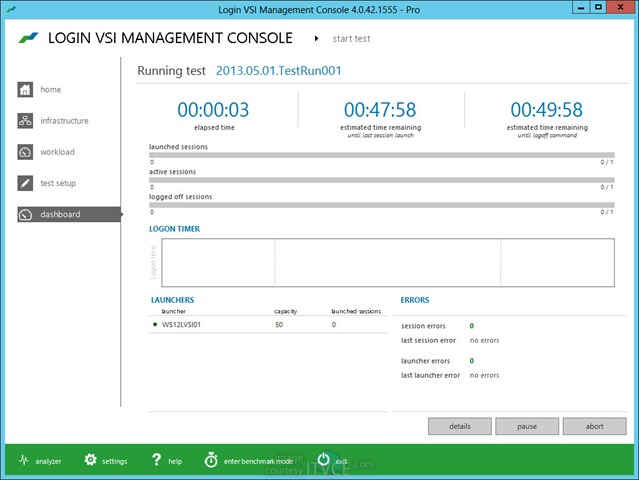Close the Management Console window

(x=620, y=7)
